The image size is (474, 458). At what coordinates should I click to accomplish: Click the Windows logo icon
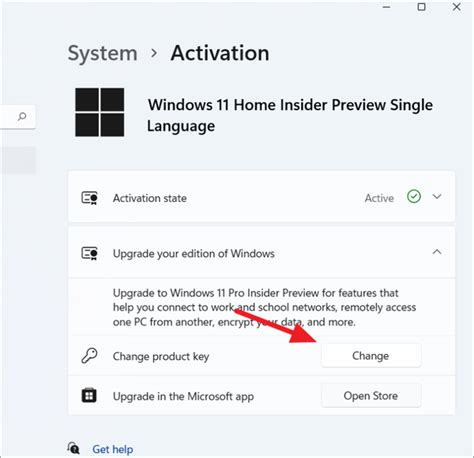coord(100,112)
